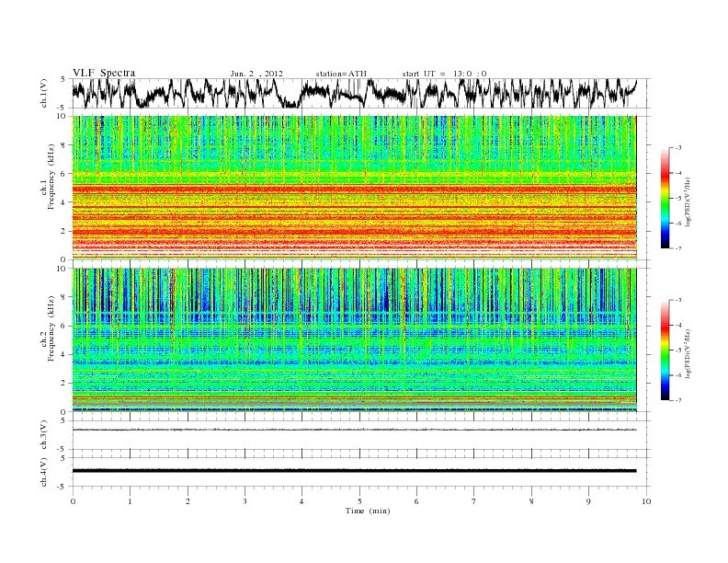Viewport: 728px width, 563px height.
Task: Click the "ch.4(V)" axis label
Action: 44,472
